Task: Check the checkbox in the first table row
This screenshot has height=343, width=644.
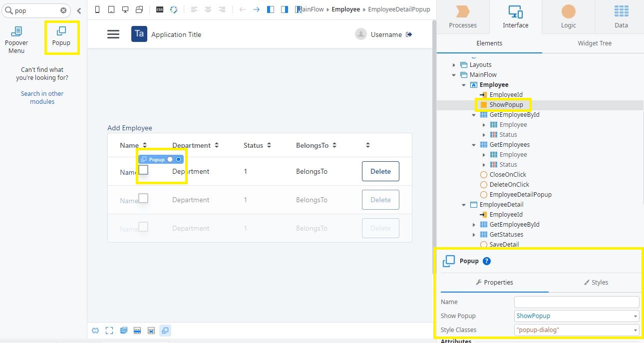Action: point(143,170)
